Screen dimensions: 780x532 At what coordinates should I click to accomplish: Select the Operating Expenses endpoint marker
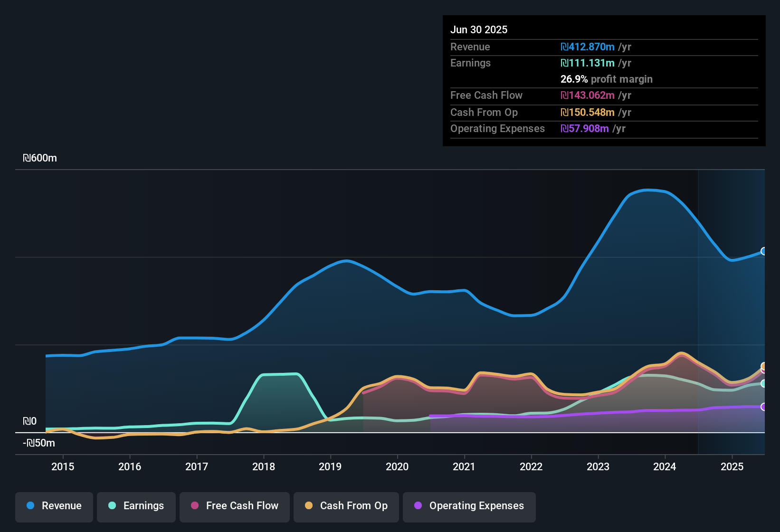[764, 407]
